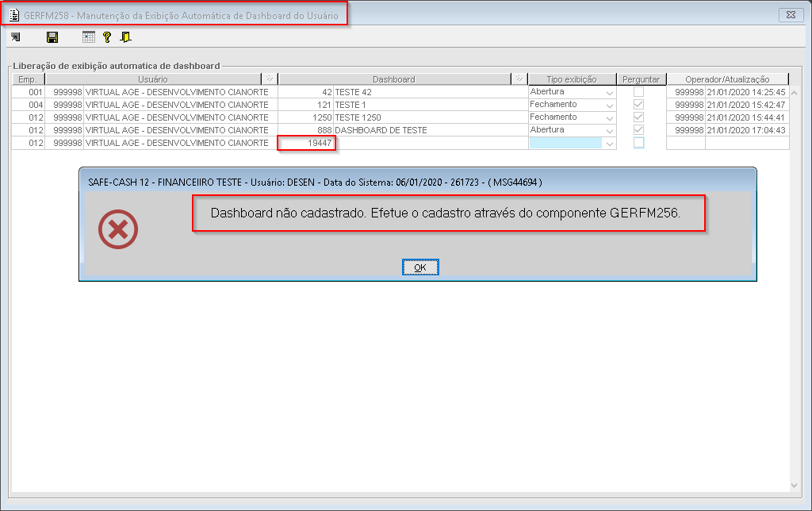Open help with the yellow question mark
The height and width of the screenshot is (511, 812).
[x=107, y=37]
